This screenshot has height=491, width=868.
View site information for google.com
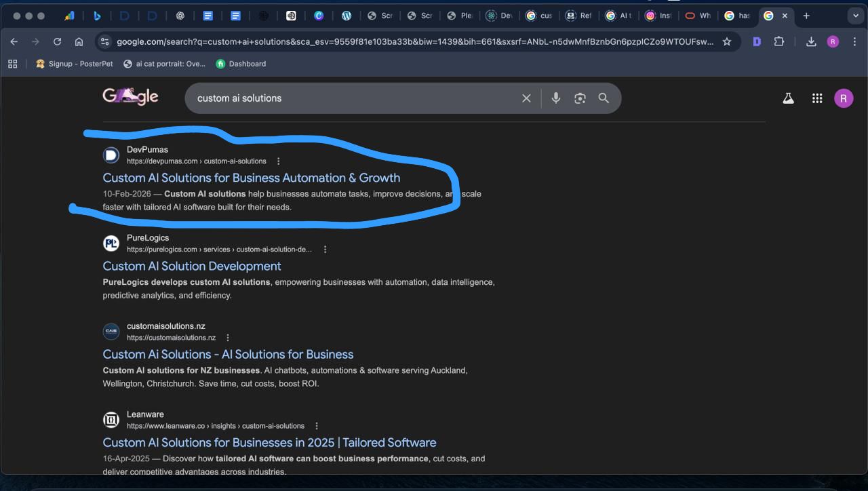(104, 41)
